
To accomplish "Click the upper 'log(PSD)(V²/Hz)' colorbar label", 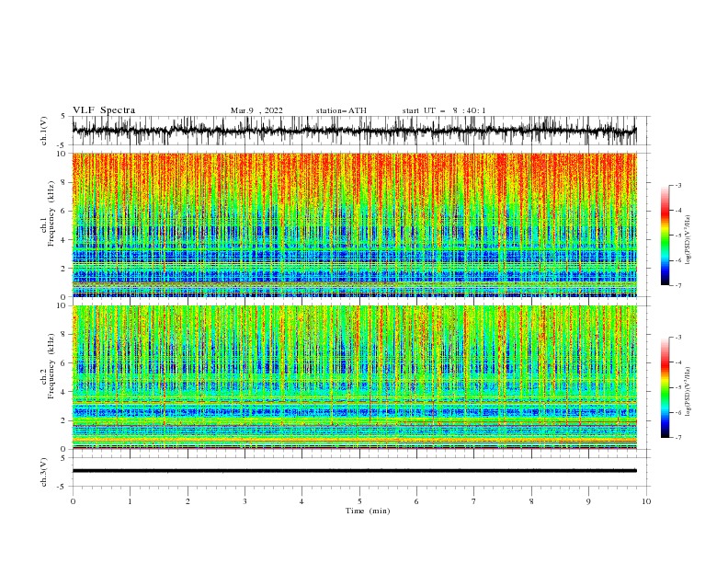I will click(688, 240).
